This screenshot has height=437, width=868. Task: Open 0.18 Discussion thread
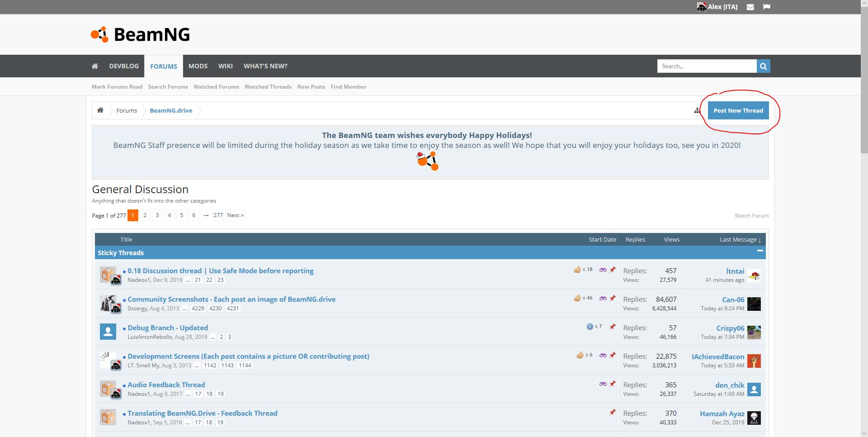(221, 271)
